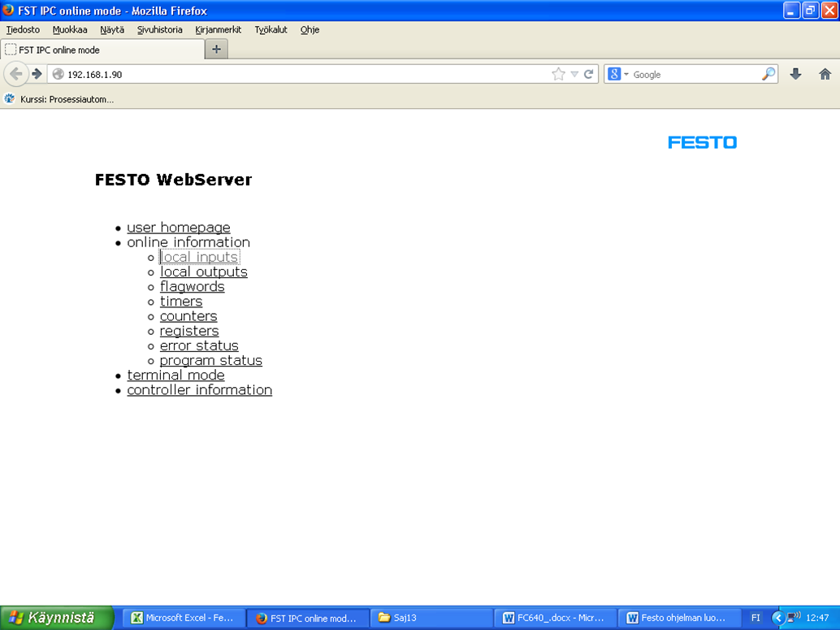Open the Sivuhistoria menu
The height and width of the screenshot is (630, 840).
click(x=160, y=29)
